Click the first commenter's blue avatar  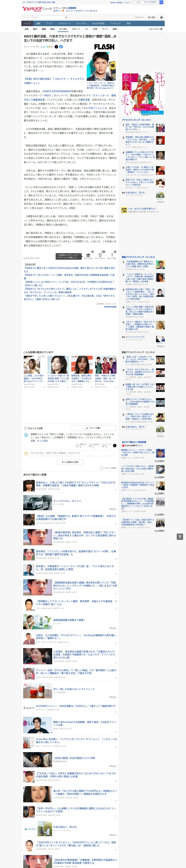coord(26,435)
